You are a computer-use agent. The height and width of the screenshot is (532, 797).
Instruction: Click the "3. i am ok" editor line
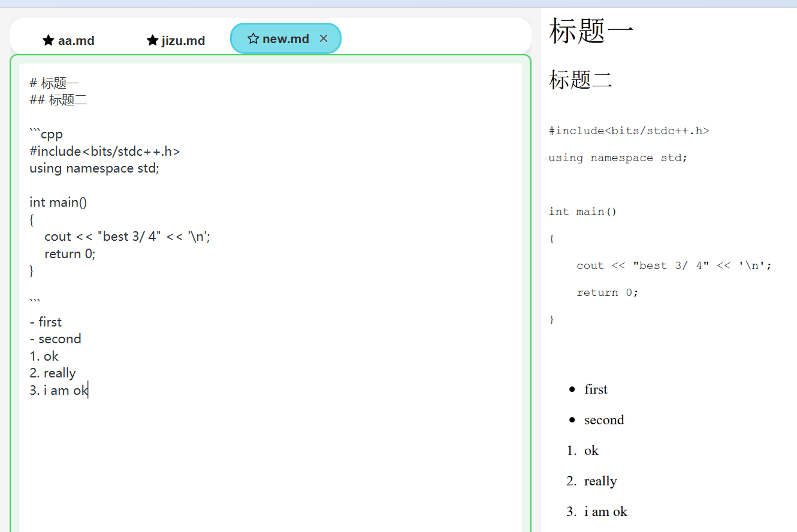(59, 390)
